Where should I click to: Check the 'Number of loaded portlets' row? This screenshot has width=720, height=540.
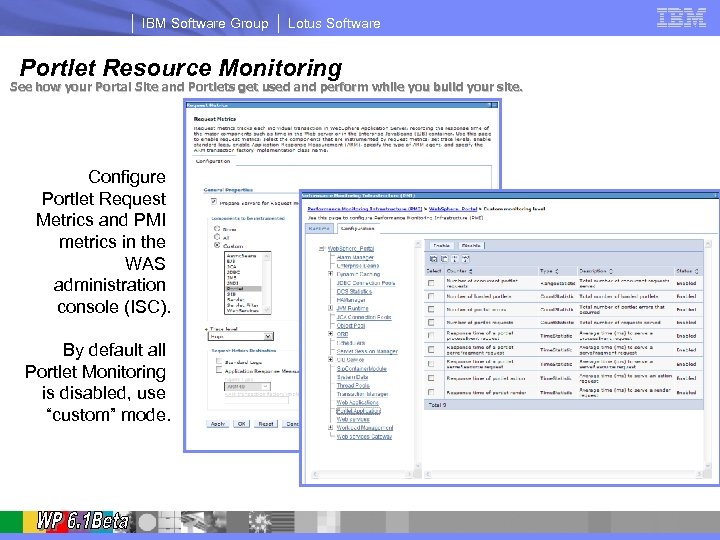(x=431, y=297)
